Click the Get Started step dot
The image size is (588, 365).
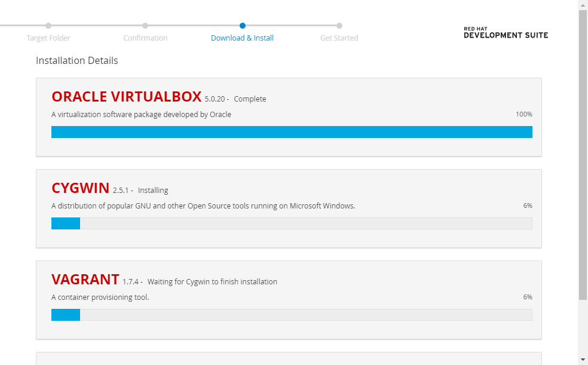pos(339,26)
